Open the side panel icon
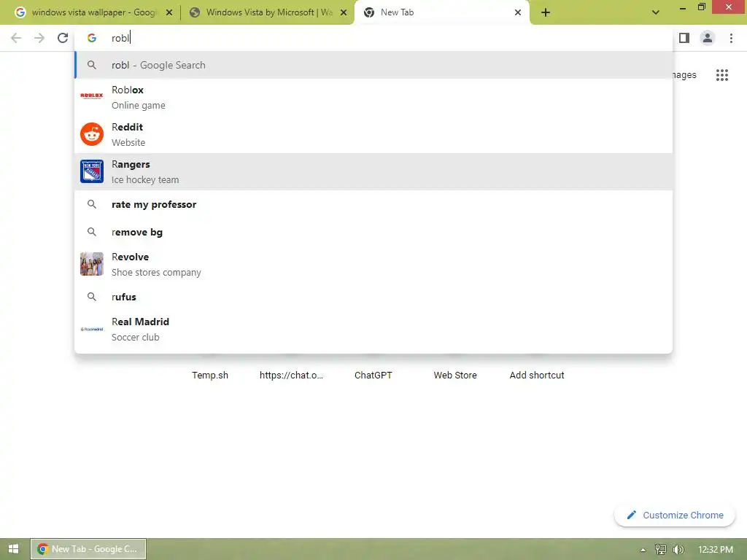Image resolution: width=747 pixels, height=560 pixels. (684, 38)
